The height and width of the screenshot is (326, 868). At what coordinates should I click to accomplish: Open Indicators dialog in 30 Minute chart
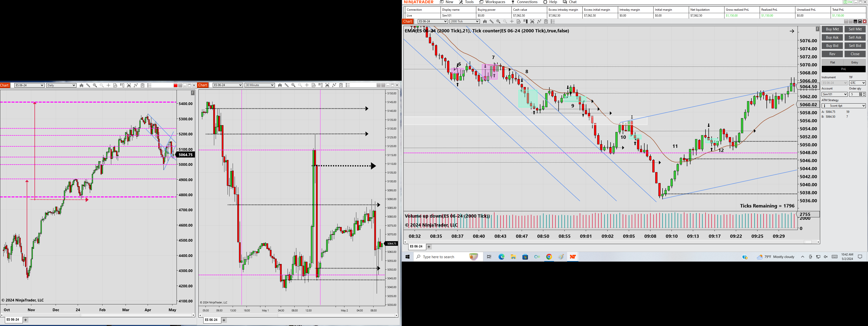pyautogui.click(x=328, y=85)
